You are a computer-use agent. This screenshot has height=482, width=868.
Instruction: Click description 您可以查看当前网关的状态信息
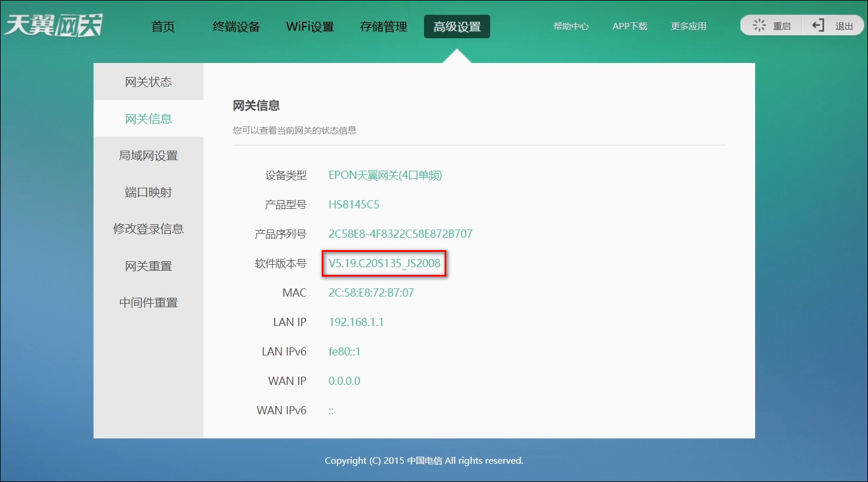(295, 131)
